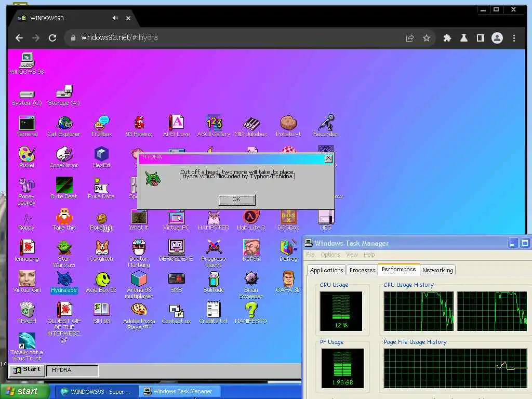This screenshot has height=399, width=532.
Task: Open the System (C) drive icon
Action: (27, 98)
